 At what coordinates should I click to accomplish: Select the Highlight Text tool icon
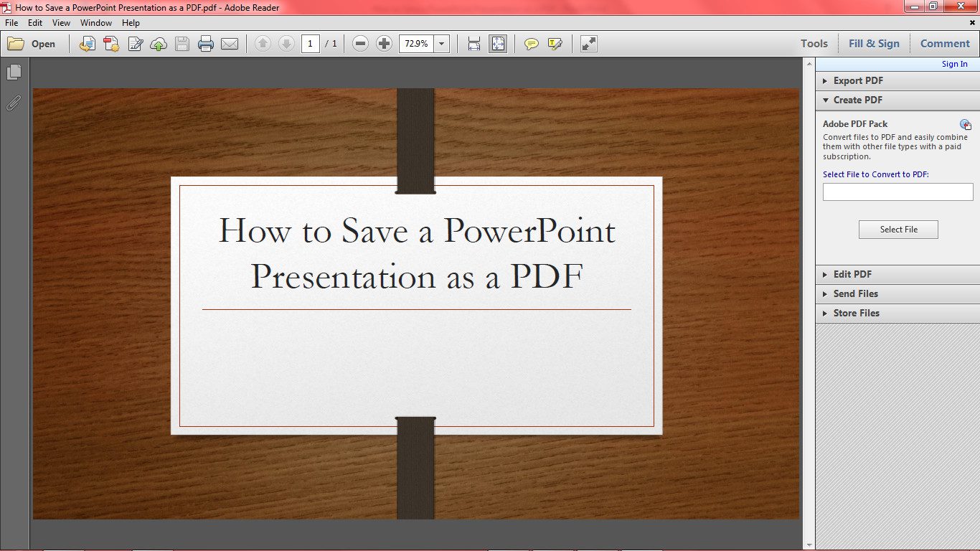[x=555, y=44]
